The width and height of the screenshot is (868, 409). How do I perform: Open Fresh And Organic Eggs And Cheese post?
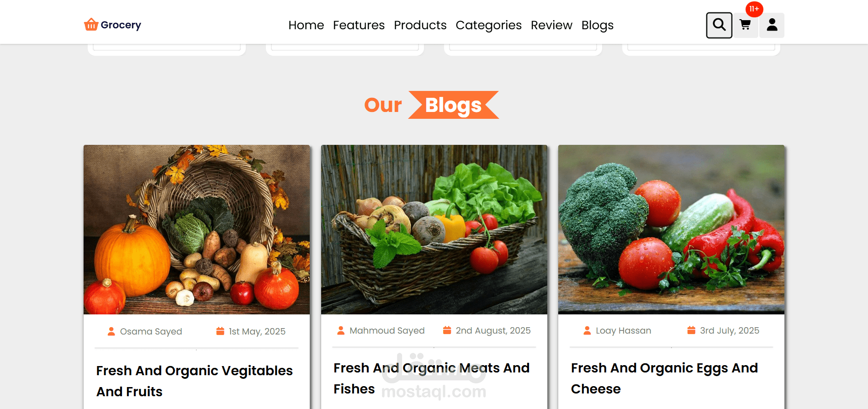click(664, 378)
